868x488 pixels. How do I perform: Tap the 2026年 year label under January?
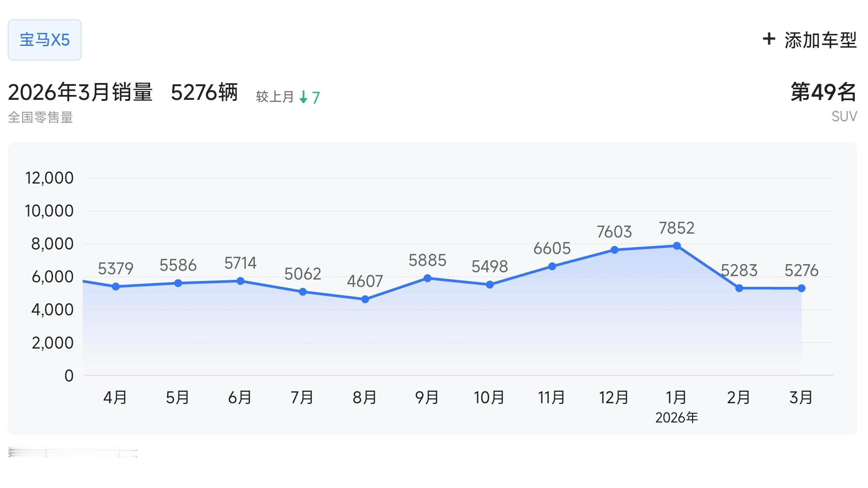point(676,418)
